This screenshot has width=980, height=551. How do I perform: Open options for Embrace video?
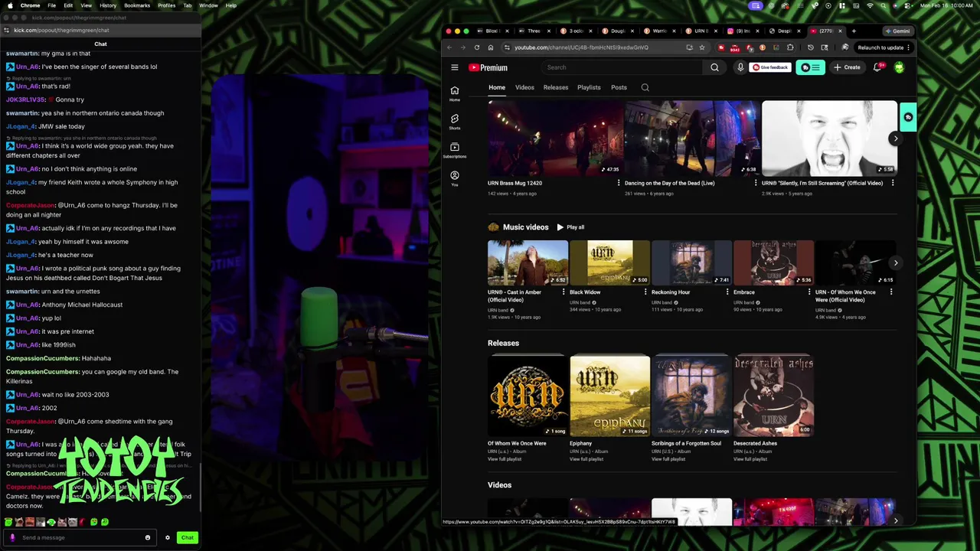click(x=809, y=292)
